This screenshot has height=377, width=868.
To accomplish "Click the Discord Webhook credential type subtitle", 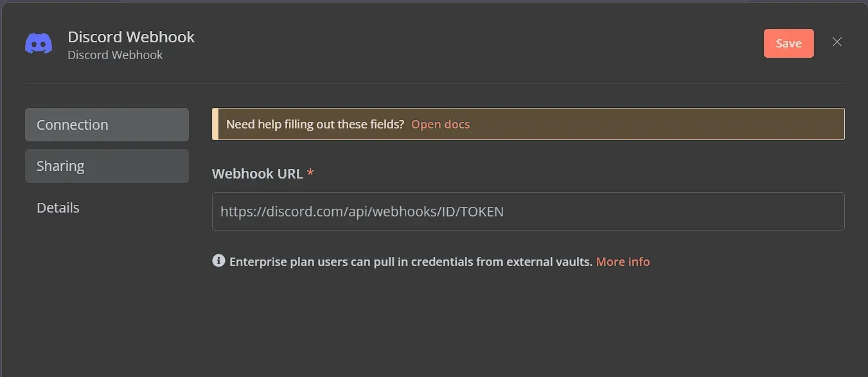I will [x=115, y=55].
